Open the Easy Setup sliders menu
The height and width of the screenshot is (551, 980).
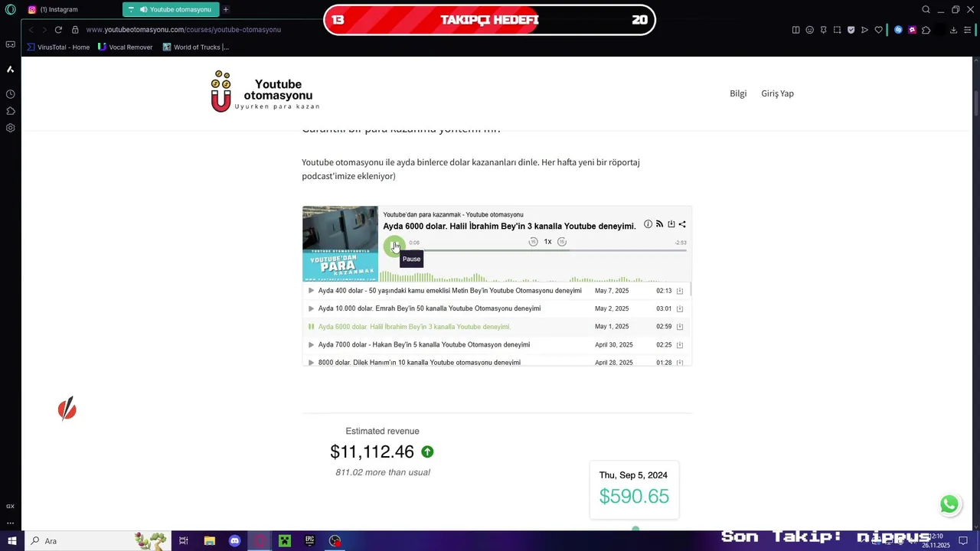967,30
